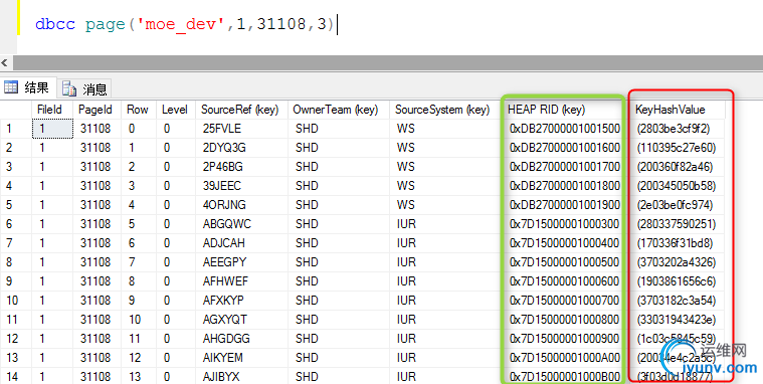Select SourceRef cell AIKYEM

pyautogui.click(x=241, y=358)
